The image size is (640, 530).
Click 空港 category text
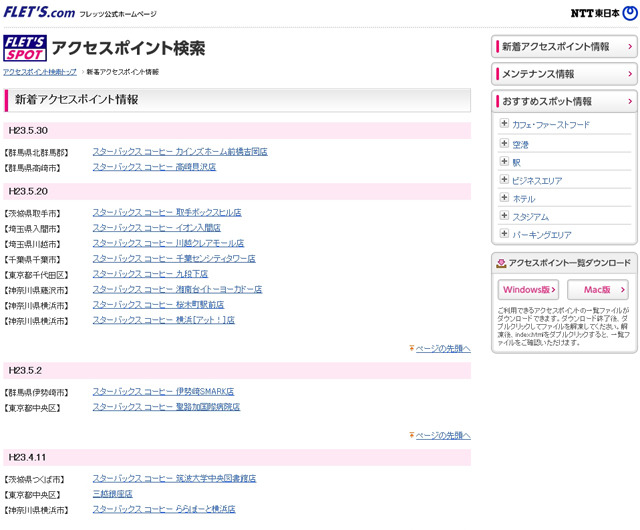coord(520,145)
